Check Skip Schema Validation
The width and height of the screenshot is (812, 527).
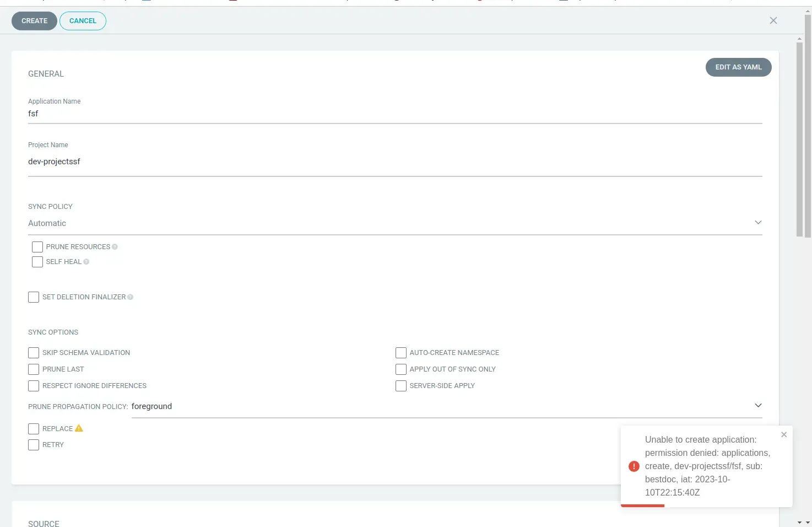tap(34, 353)
